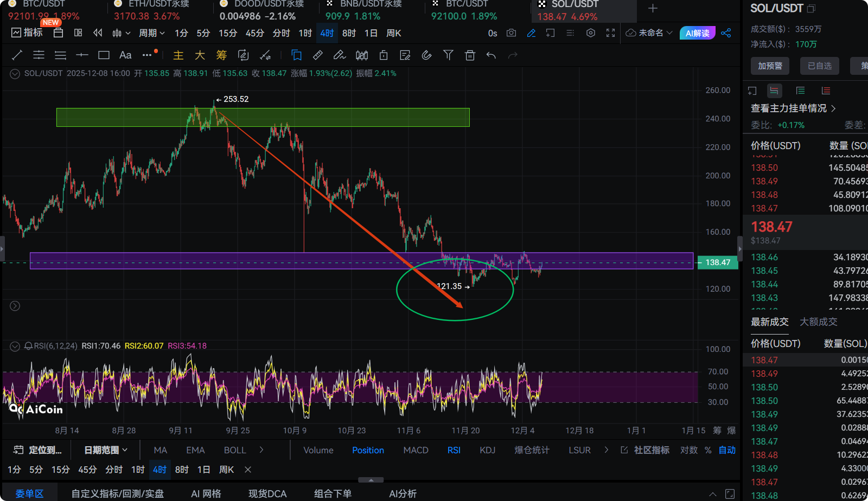868x501 pixels.
Task: Enter fullscreen chart mode
Action: 610,33
